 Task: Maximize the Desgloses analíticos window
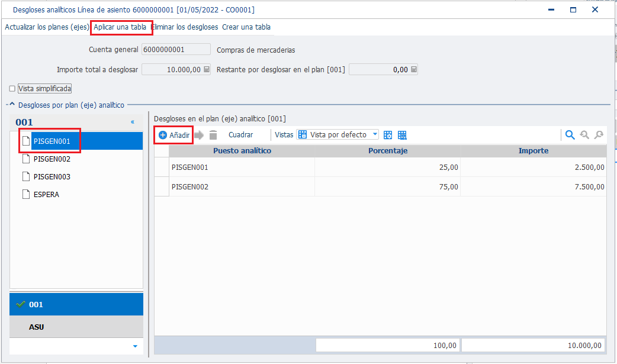(x=573, y=10)
